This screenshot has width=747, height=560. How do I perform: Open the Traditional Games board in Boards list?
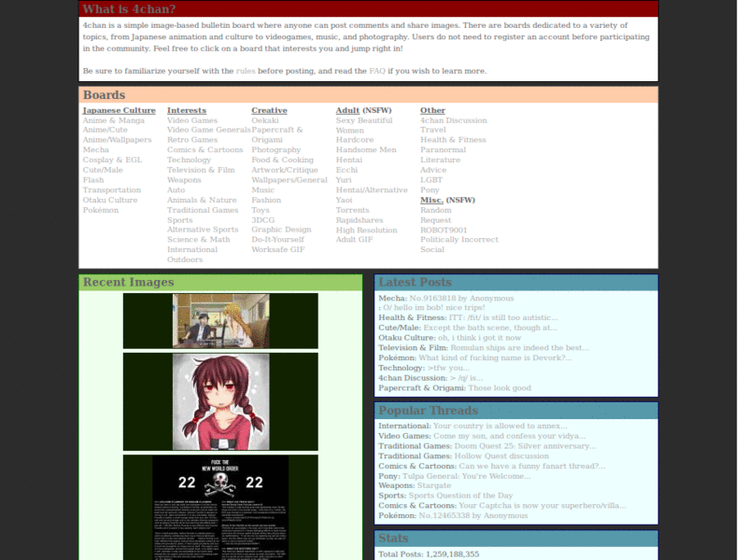pyautogui.click(x=203, y=210)
